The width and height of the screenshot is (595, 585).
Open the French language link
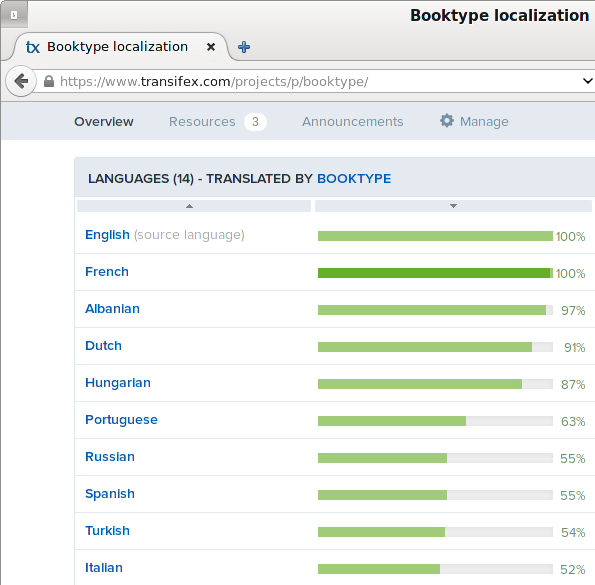tap(107, 272)
